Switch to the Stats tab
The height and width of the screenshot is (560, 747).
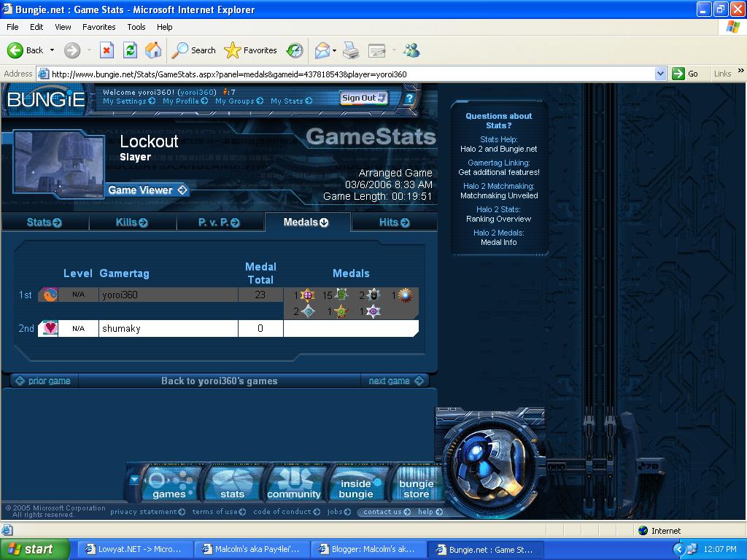click(x=44, y=222)
